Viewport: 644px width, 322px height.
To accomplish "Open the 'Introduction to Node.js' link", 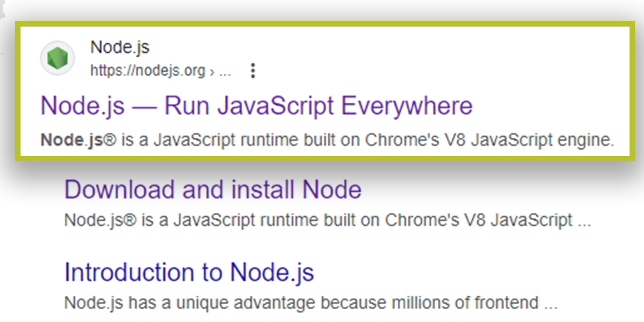I will tap(189, 272).
